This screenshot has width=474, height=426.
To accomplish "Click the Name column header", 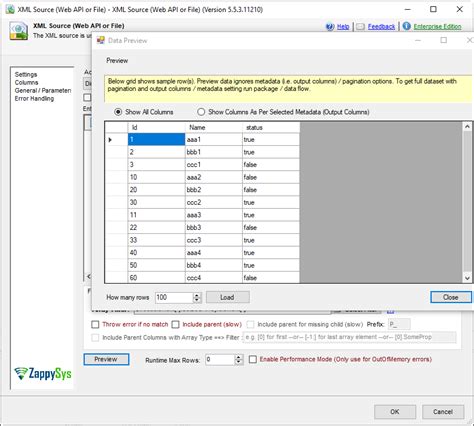I will coord(214,128).
